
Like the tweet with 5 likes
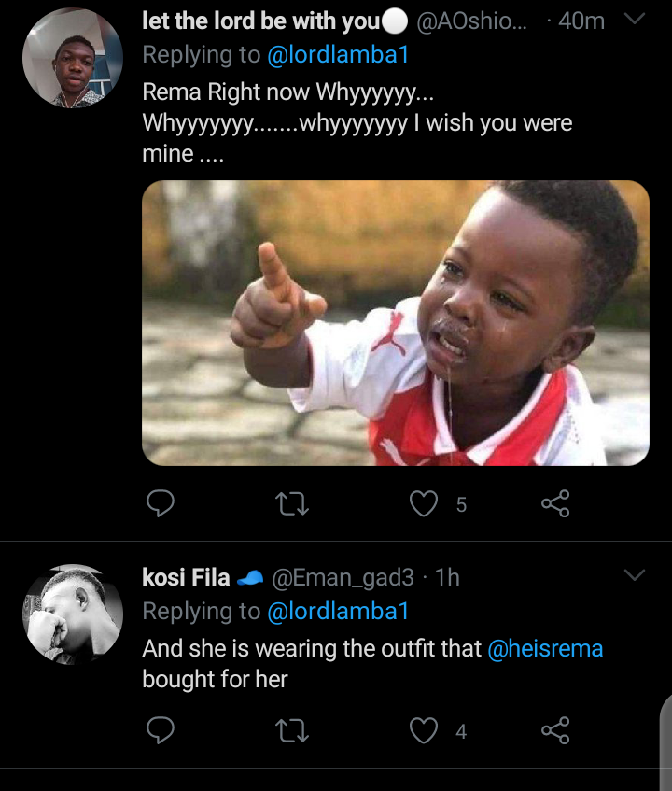click(x=425, y=504)
